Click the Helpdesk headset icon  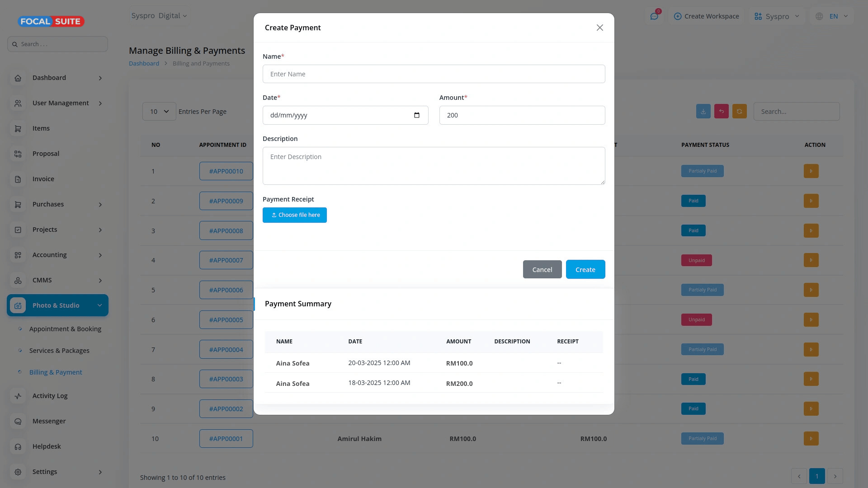(18, 446)
